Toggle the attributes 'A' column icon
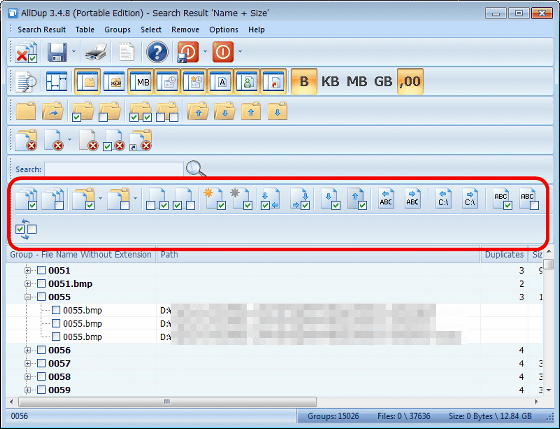560x429 pixels. coord(221,81)
